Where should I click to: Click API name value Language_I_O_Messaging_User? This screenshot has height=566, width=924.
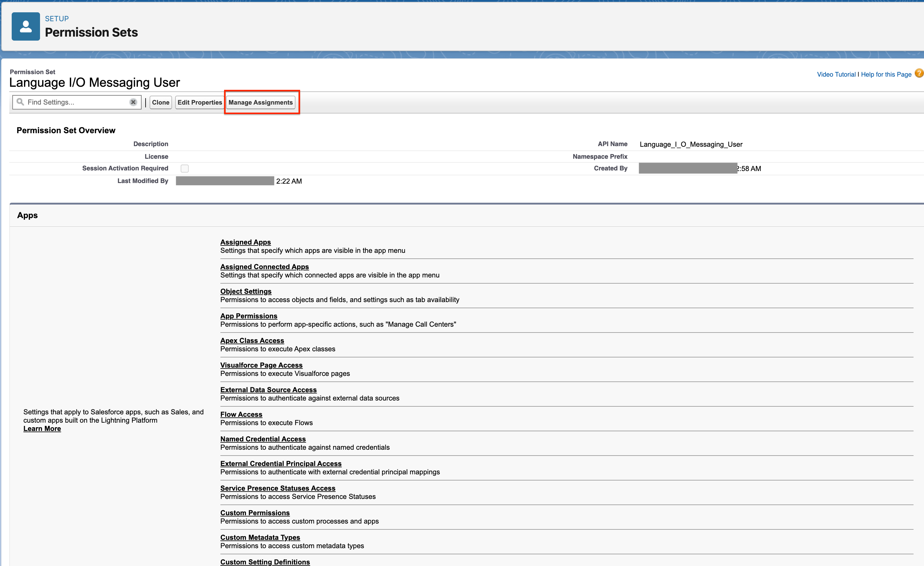tap(691, 144)
